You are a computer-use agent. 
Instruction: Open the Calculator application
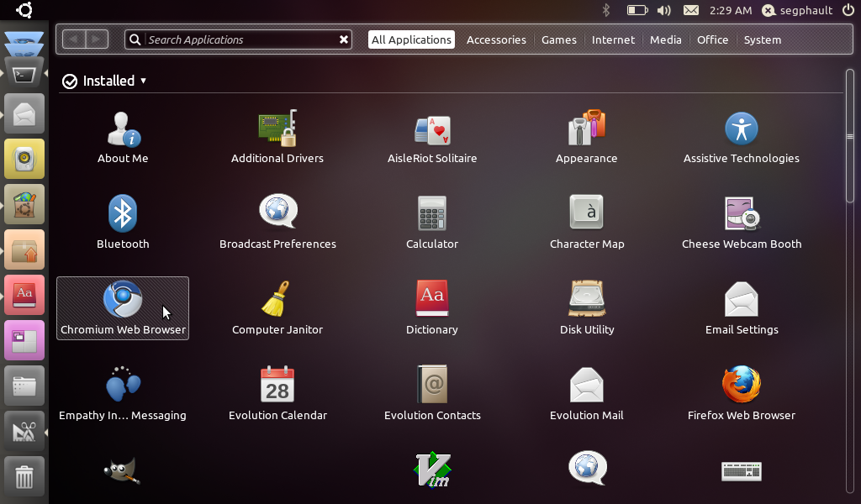coord(431,222)
